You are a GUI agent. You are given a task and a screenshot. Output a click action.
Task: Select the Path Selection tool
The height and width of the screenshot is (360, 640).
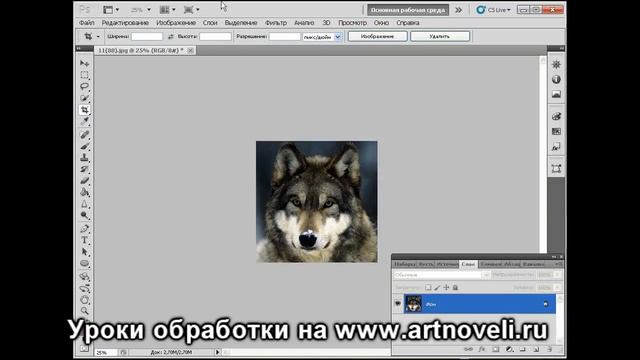84,252
